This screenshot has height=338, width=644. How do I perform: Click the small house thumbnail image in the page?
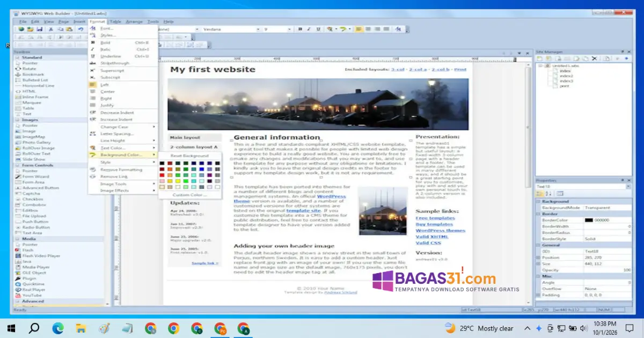(382, 210)
